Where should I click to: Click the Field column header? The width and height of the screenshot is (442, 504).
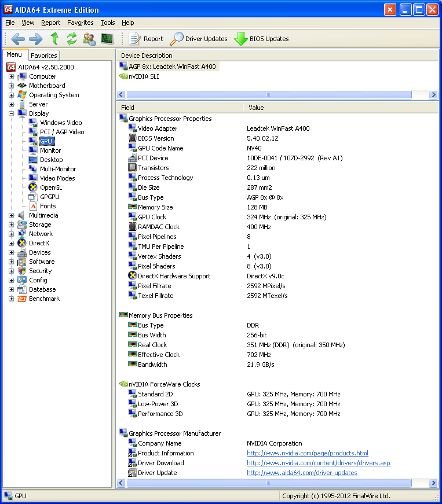click(180, 108)
